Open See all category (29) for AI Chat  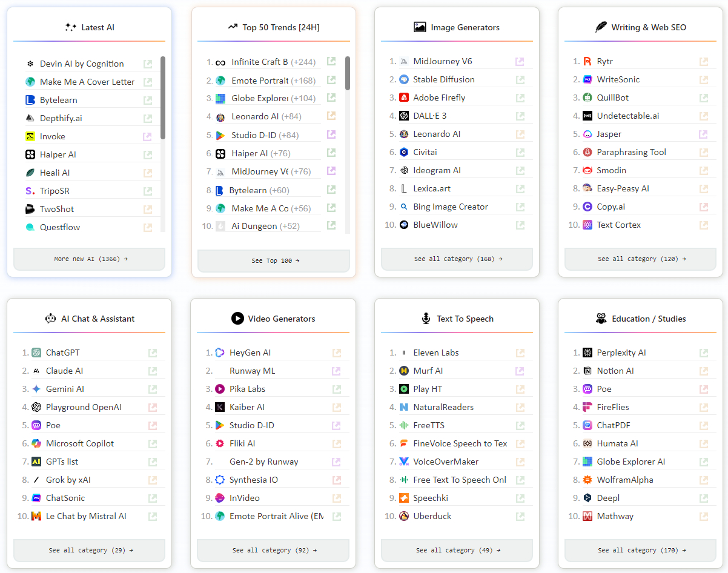coord(90,551)
